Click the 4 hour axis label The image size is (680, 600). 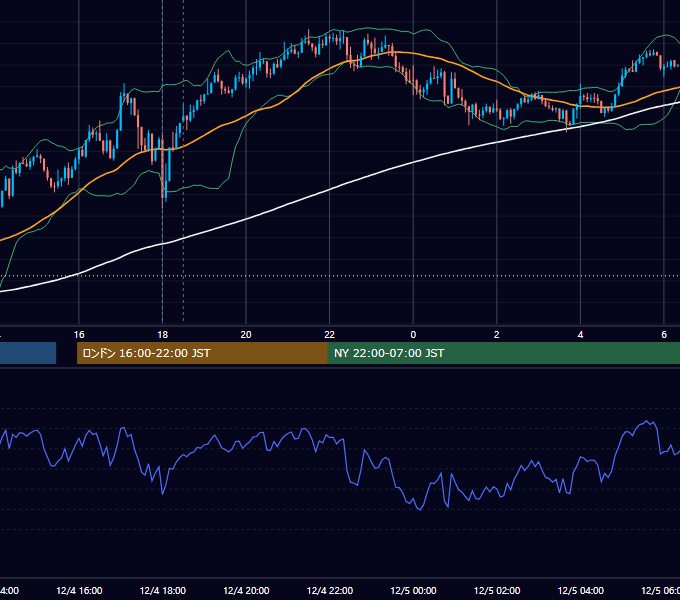[x=580, y=335]
